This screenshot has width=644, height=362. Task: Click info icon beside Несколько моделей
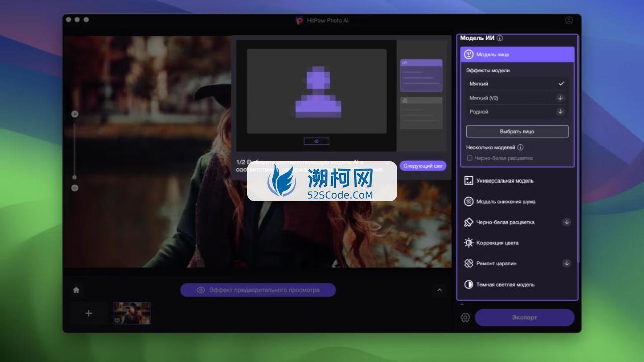(520, 148)
